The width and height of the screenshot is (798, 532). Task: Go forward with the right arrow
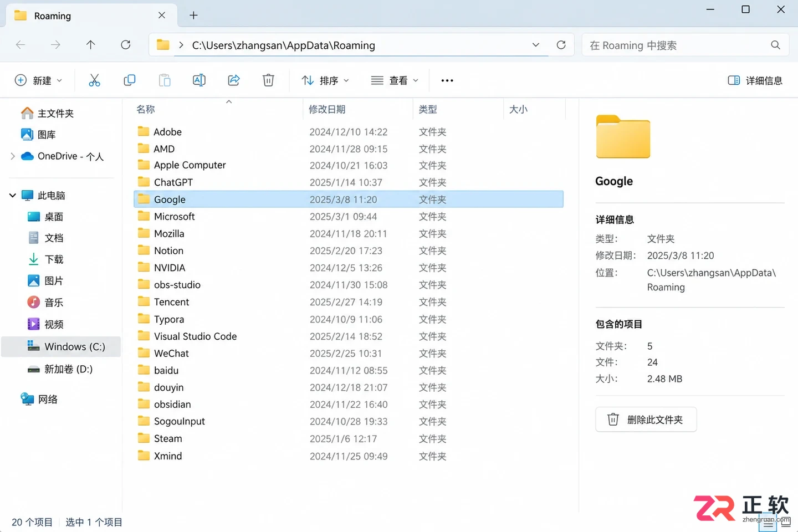pyautogui.click(x=55, y=45)
